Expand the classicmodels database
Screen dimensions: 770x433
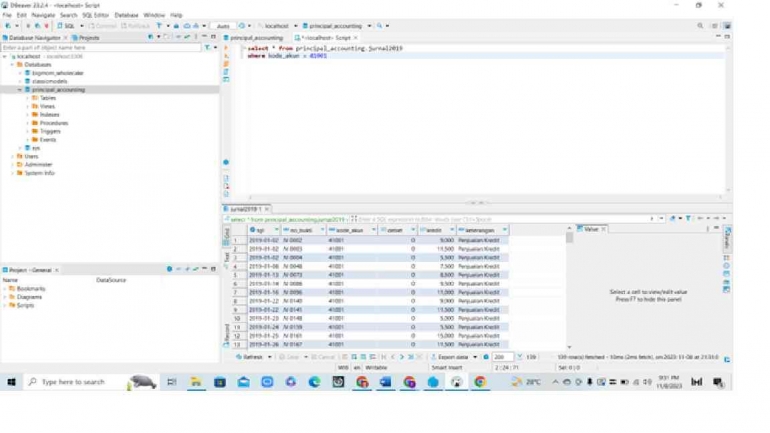coord(20,81)
